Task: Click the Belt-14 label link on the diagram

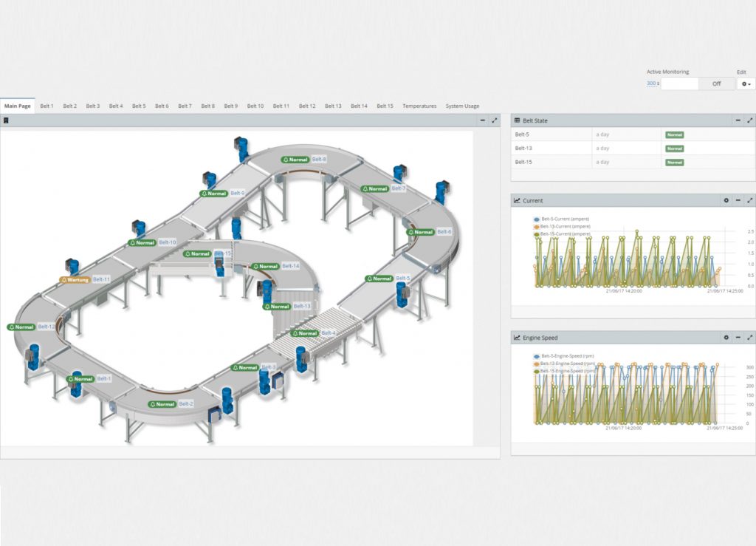Action: (x=290, y=266)
